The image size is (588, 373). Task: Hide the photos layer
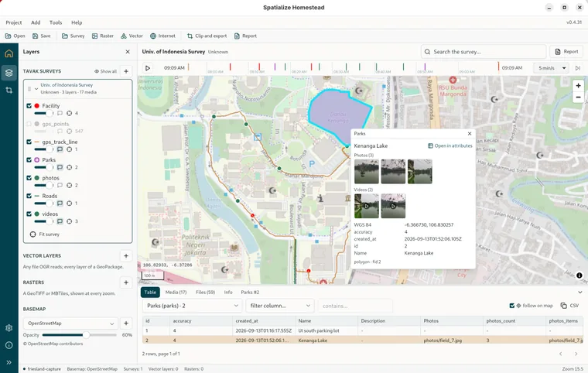(x=29, y=178)
